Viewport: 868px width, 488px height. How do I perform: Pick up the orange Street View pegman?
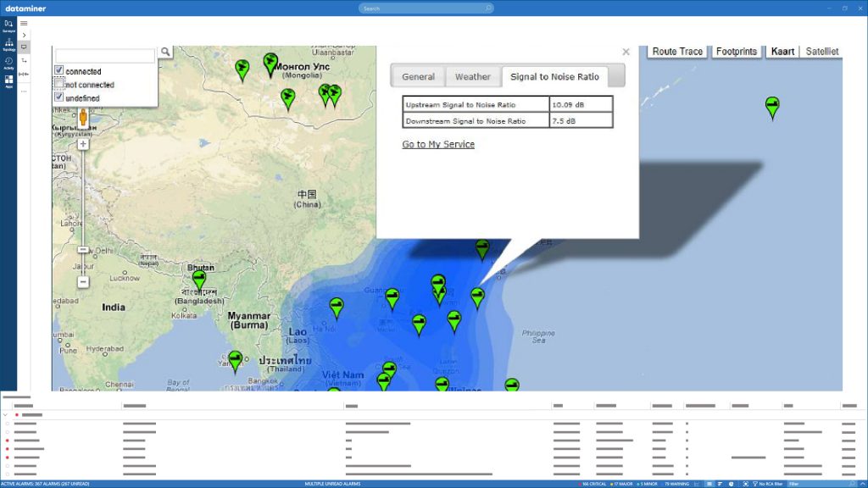click(83, 117)
